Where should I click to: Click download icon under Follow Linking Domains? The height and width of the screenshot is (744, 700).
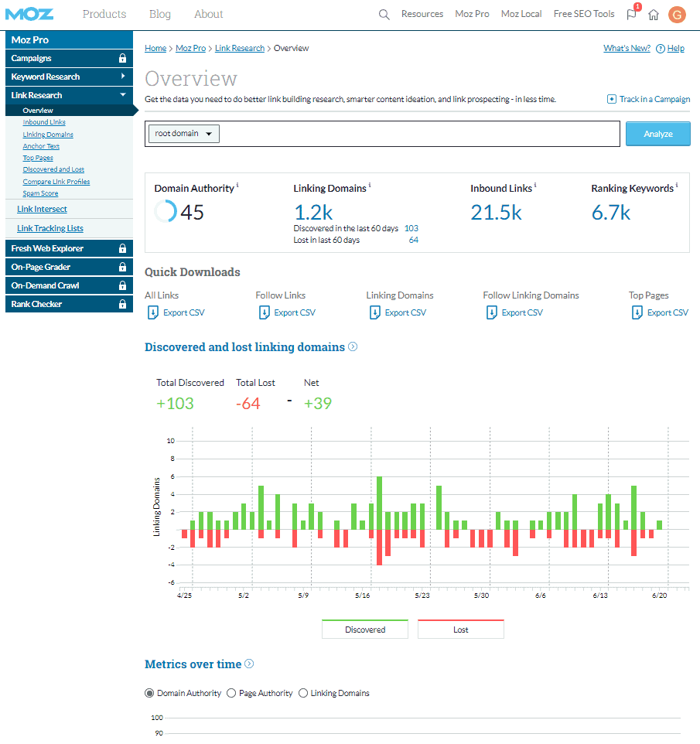pos(492,312)
